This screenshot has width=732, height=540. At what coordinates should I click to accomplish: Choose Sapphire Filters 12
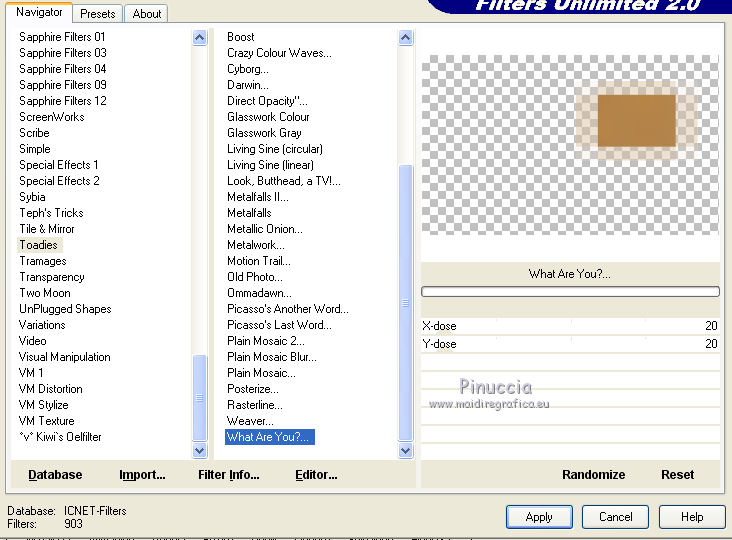(63, 101)
